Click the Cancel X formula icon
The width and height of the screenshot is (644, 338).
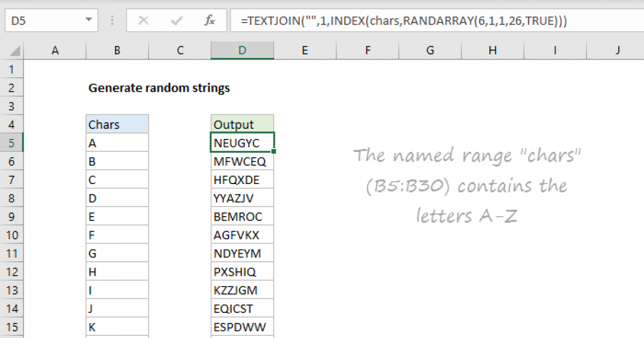tap(143, 21)
